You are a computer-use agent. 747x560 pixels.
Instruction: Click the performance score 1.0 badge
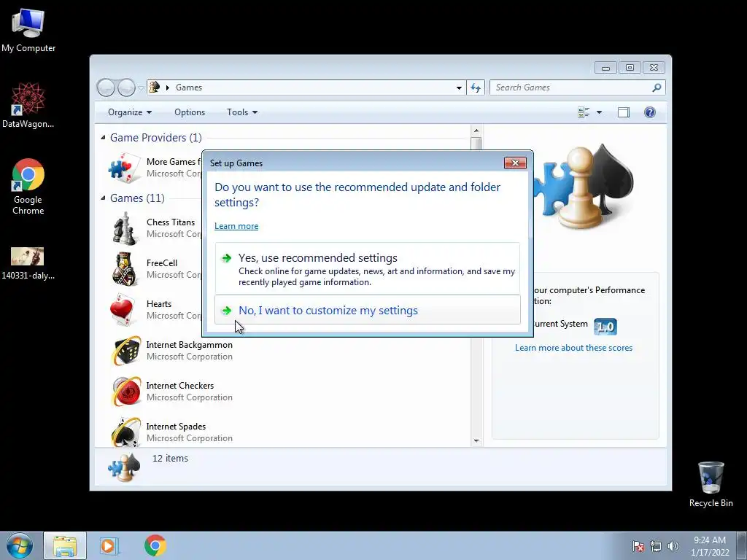click(x=605, y=327)
